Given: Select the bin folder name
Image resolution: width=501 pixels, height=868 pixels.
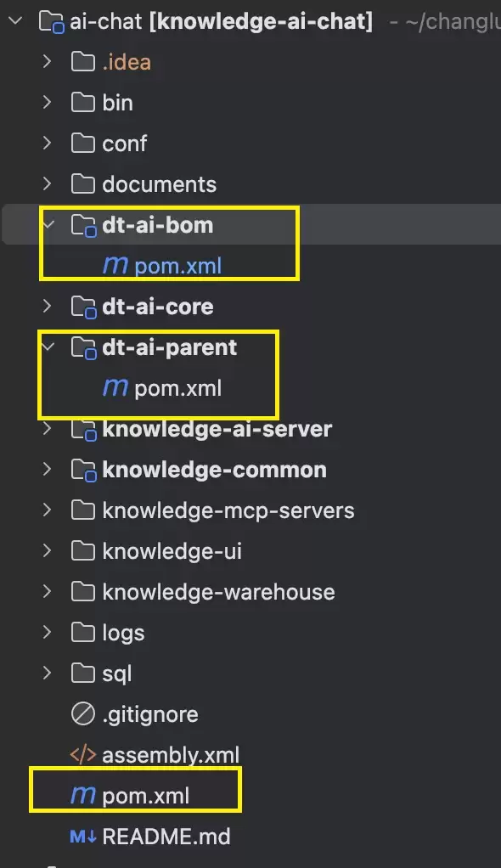Looking at the screenshot, I should (x=117, y=103).
